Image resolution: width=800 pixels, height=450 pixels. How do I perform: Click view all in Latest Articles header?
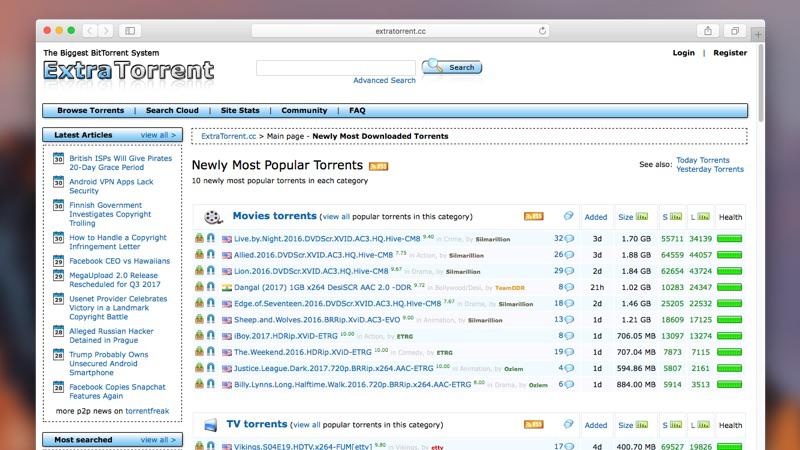point(158,135)
